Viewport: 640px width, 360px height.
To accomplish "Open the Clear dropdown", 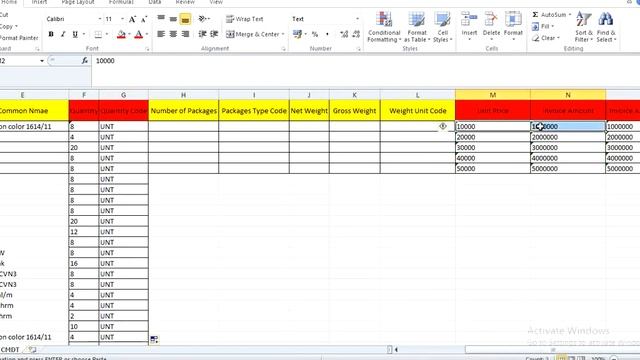I will (546, 38).
